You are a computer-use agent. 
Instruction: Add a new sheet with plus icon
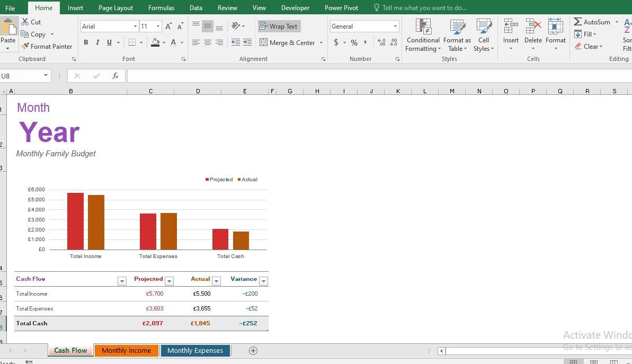click(x=253, y=351)
